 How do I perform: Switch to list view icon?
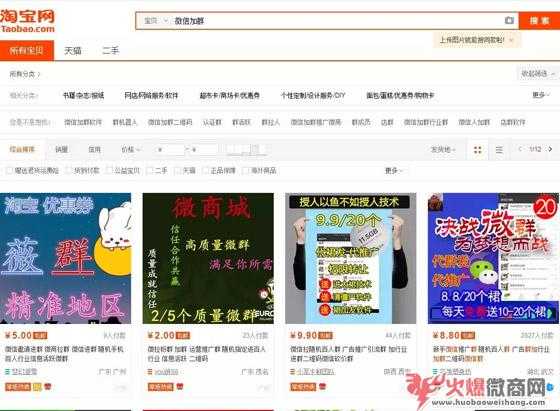click(499, 150)
